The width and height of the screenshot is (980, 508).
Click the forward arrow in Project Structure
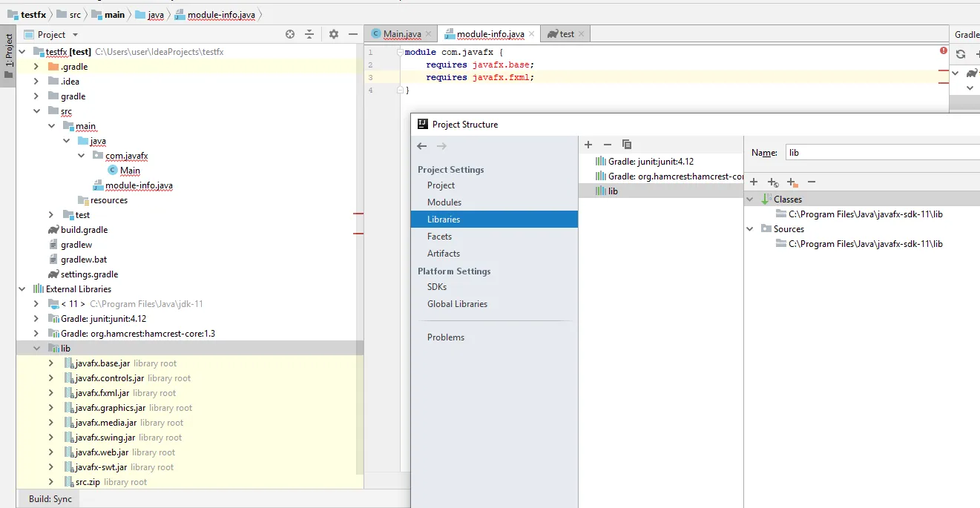click(441, 146)
